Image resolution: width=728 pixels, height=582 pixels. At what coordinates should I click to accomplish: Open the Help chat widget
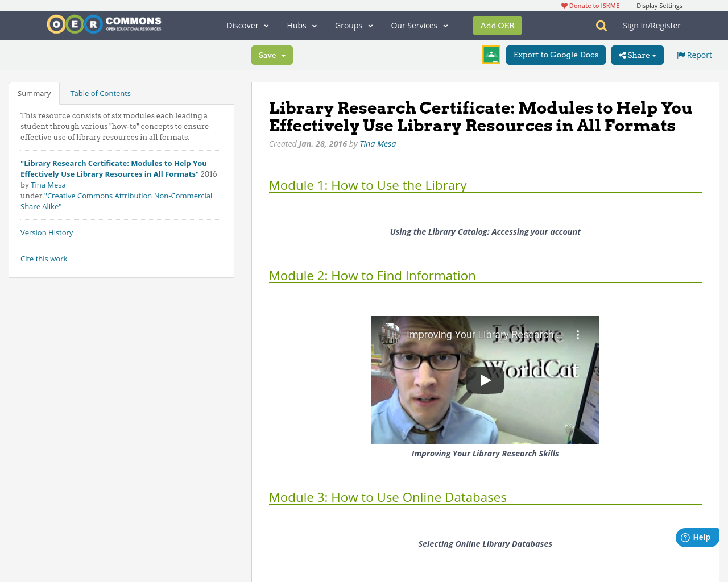[697, 536]
